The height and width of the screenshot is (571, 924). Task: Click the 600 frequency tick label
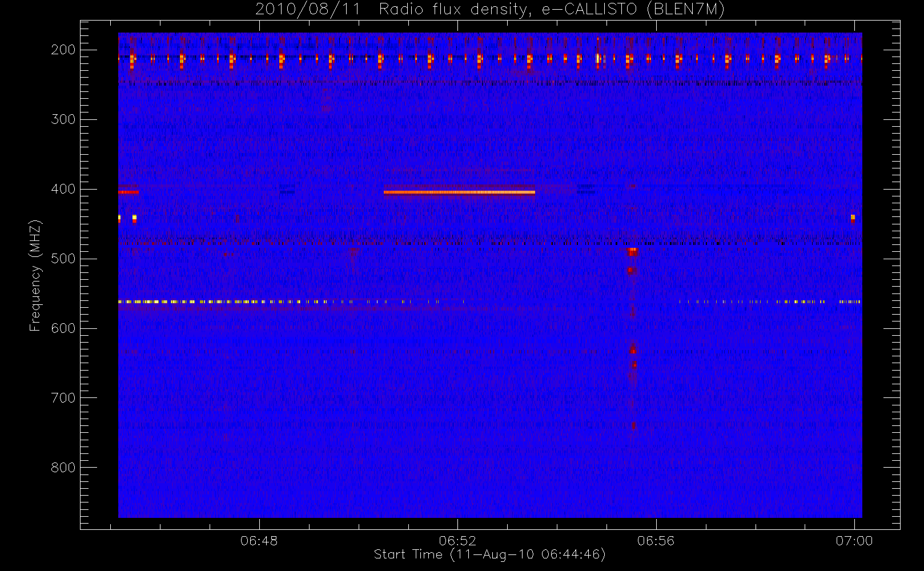pyautogui.click(x=63, y=328)
